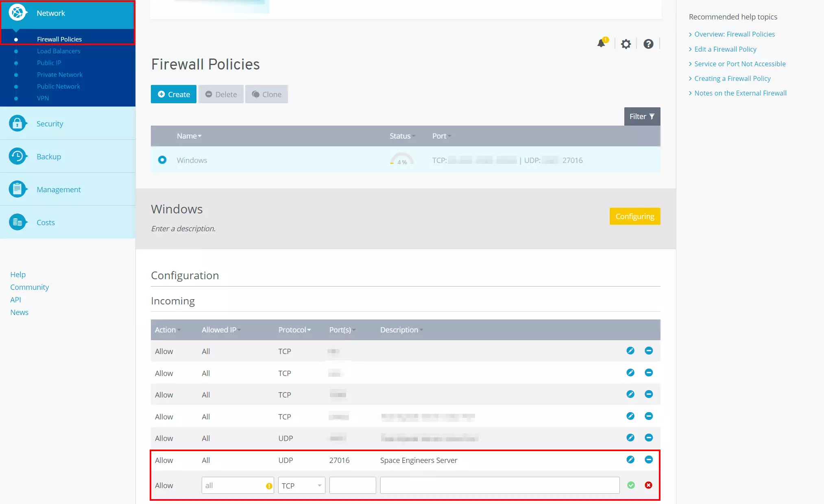Open Firewall Policies menu item

point(59,39)
